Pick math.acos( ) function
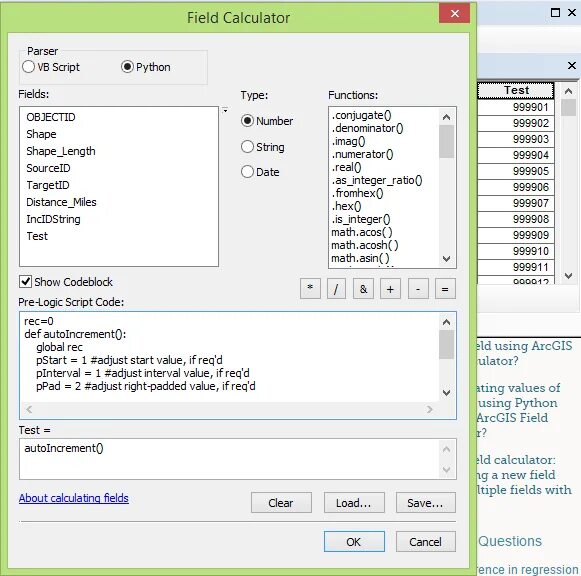 362,232
